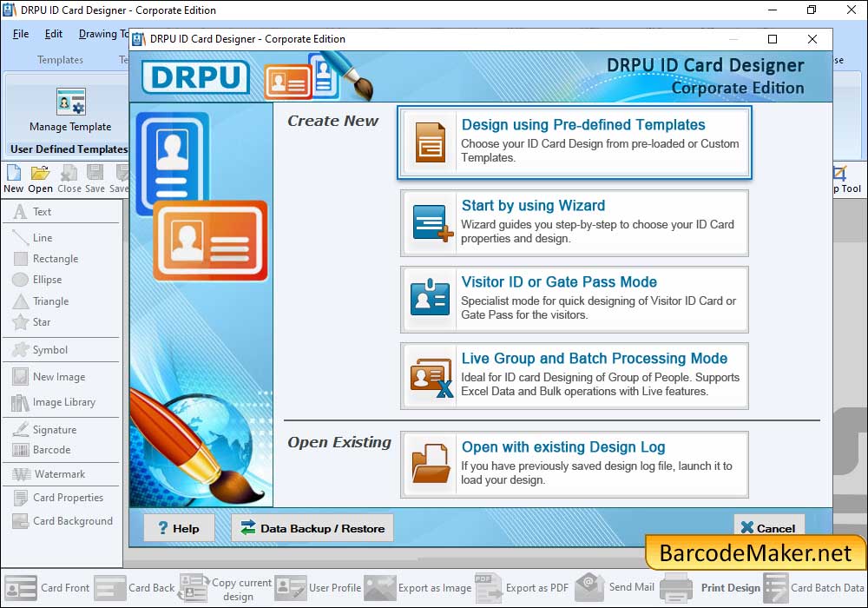Open Card Batch Data
Image resolution: width=868 pixels, height=608 pixels.
pos(814,587)
